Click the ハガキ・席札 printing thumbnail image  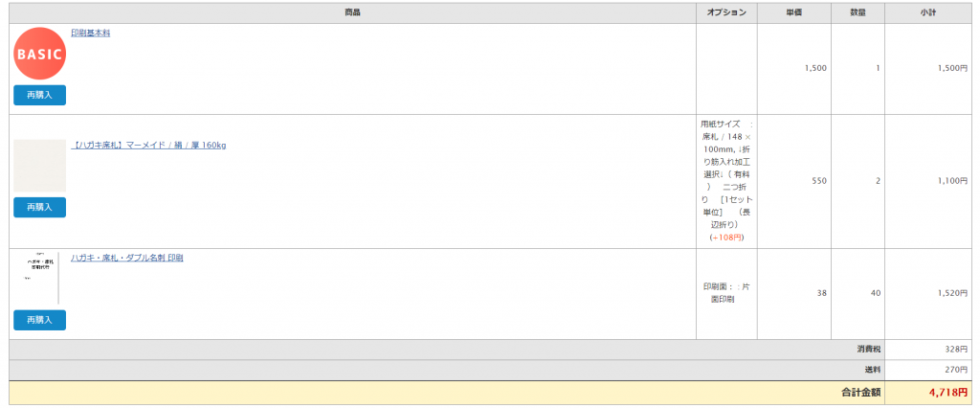(39, 279)
